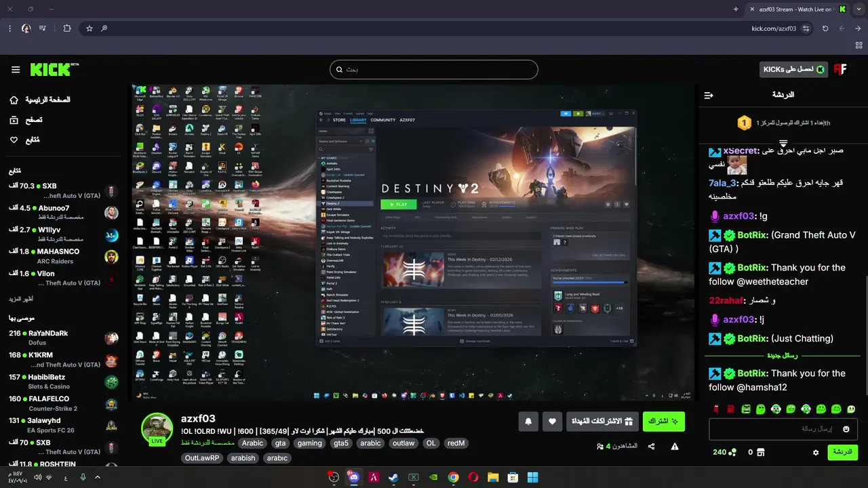
Task: Select the Arabic tag
Action: pos(253,443)
